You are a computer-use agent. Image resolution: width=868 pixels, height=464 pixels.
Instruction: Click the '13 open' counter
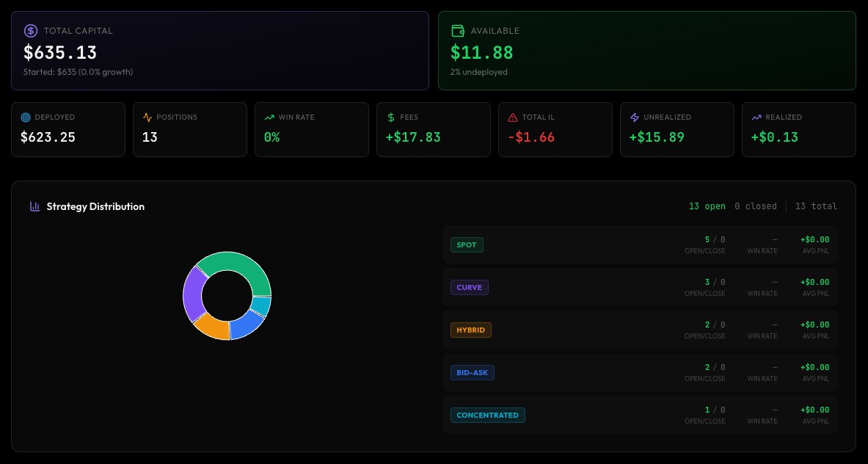tap(707, 206)
